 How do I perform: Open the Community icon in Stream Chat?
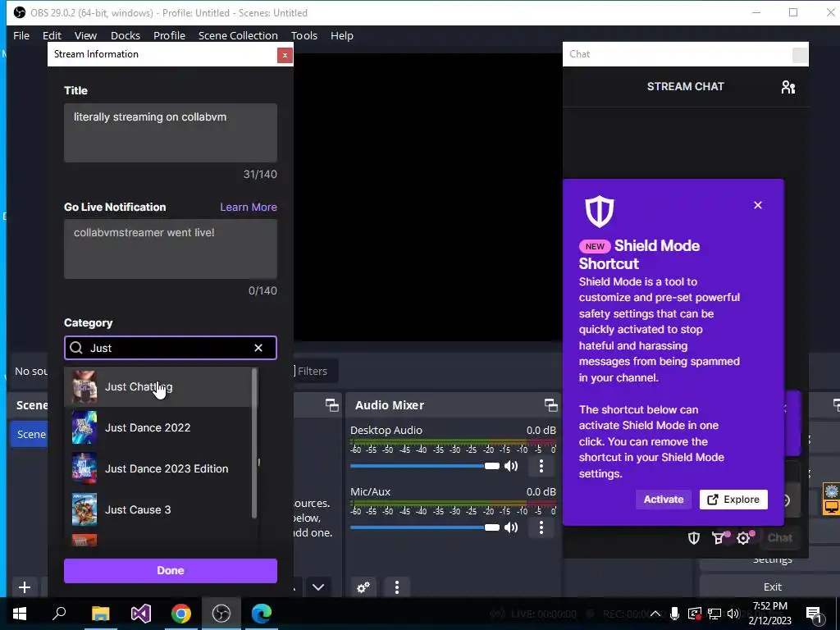[788, 87]
